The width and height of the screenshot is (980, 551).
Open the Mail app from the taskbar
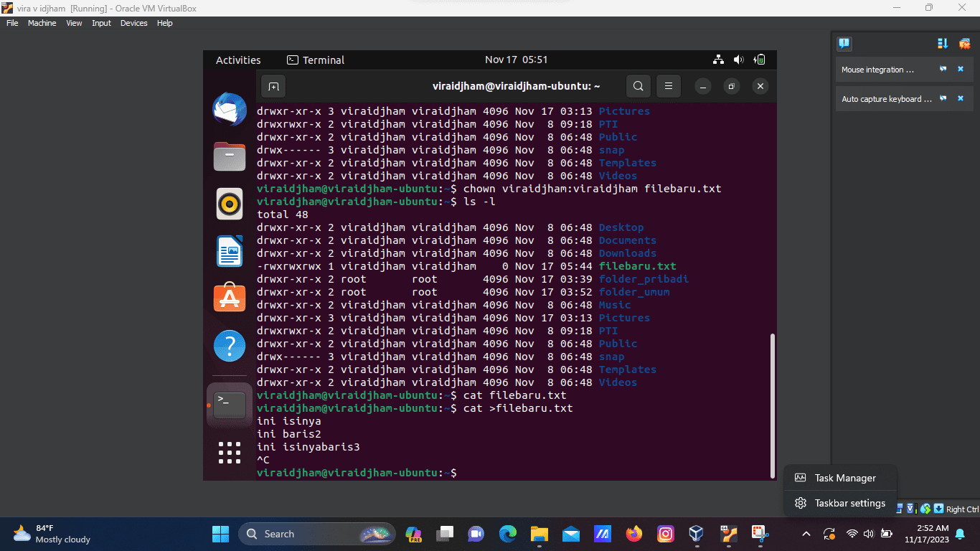(571, 534)
